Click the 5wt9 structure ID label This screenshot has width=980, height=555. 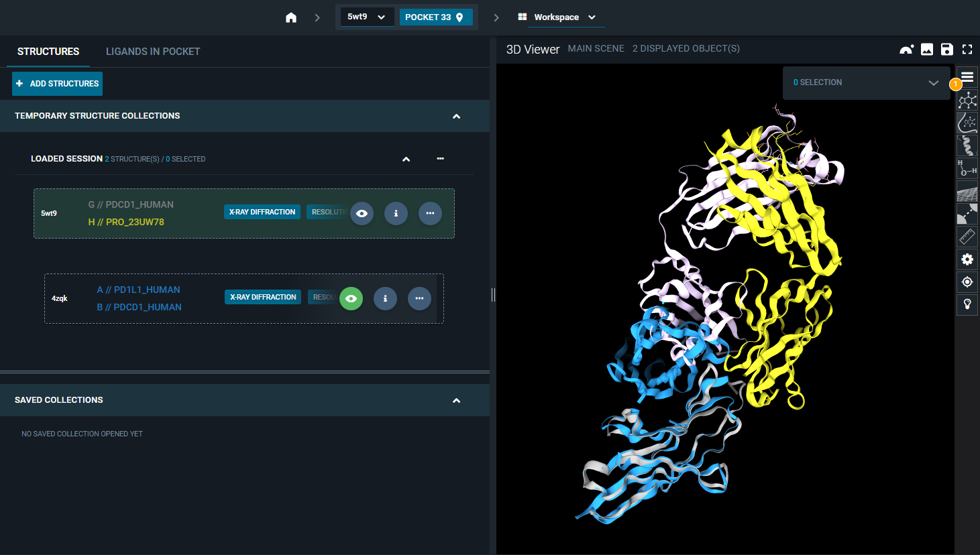pos(49,213)
